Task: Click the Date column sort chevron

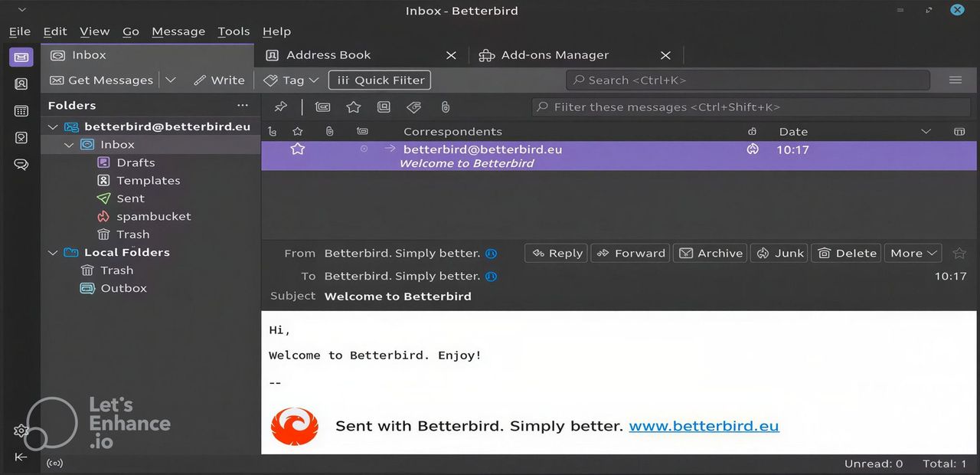Action: click(926, 132)
